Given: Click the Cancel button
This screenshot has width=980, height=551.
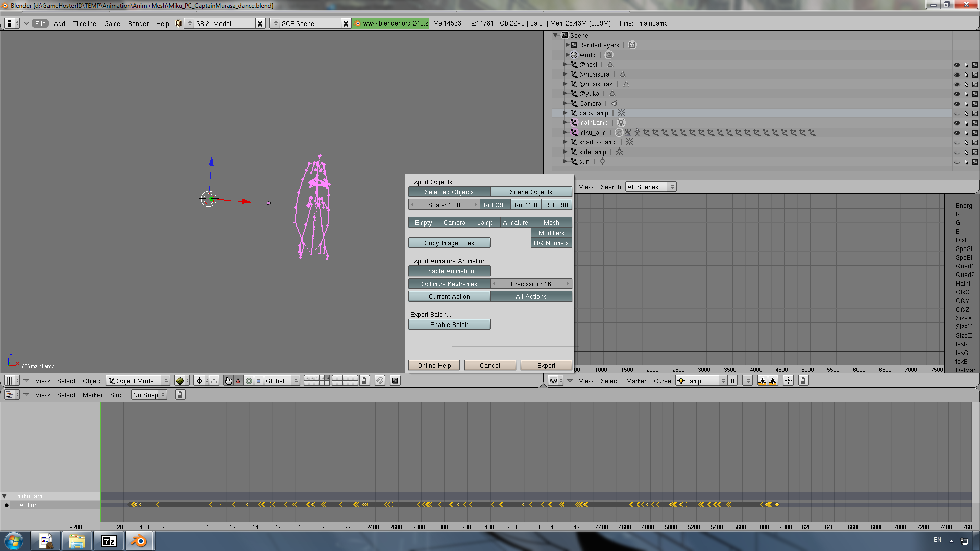Looking at the screenshot, I should coord(490,365).
